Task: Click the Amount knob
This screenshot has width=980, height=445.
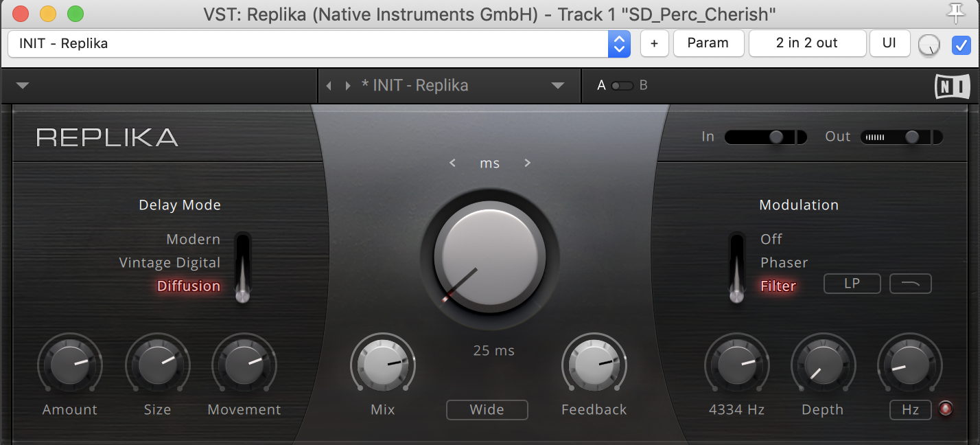Action: coord(70,365)
